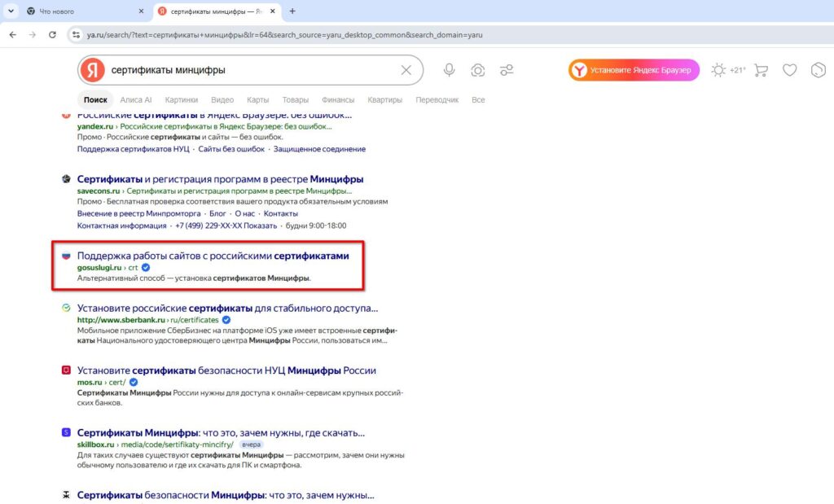Reveal phone number via "Показать"
The width and height of the screenshot is (834, 504).
(x=260, y=226)
